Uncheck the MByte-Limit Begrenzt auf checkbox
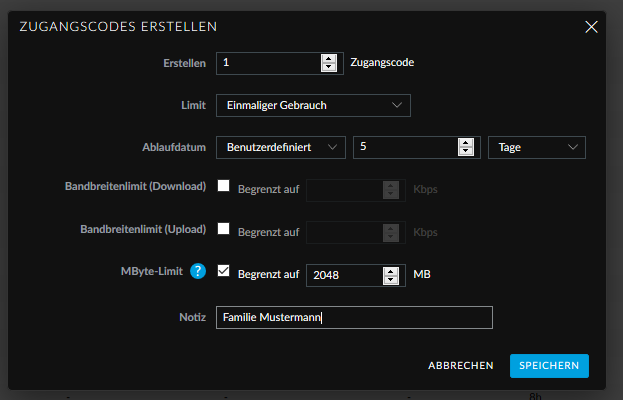 224,270
